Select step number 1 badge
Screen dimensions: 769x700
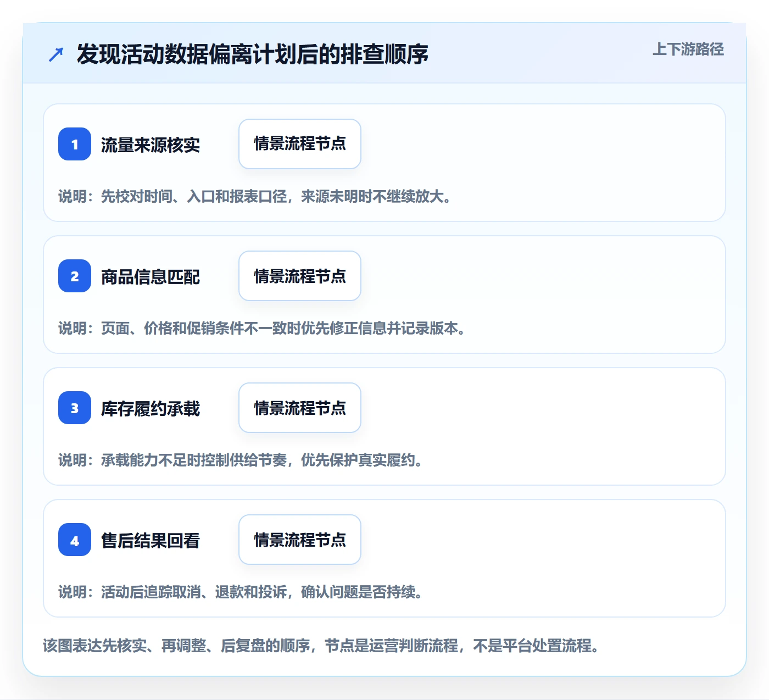click(x=75, y=144)
